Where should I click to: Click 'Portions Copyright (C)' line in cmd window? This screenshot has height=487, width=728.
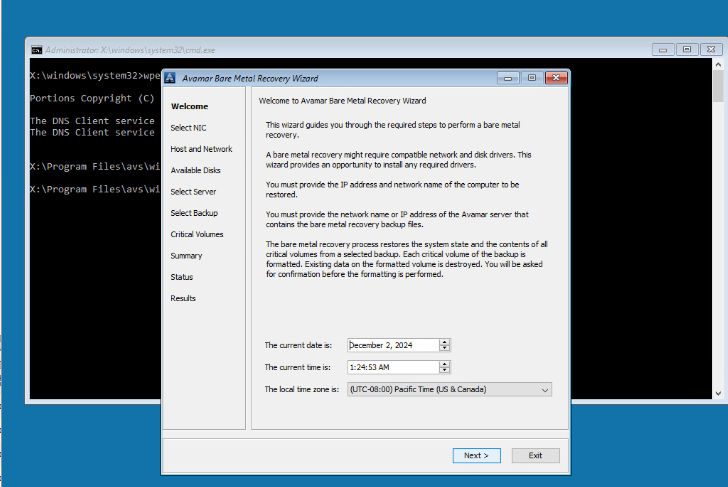tap(92, 98)
